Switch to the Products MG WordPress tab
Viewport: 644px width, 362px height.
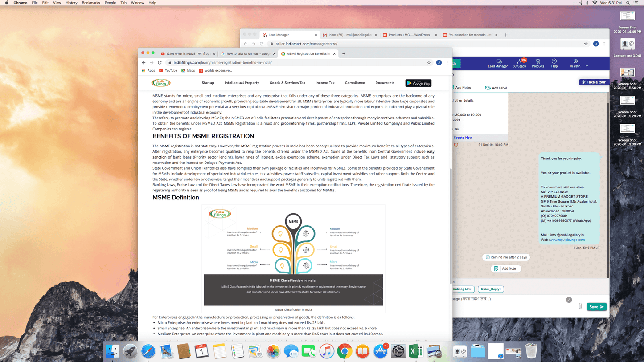click(409, 35)
